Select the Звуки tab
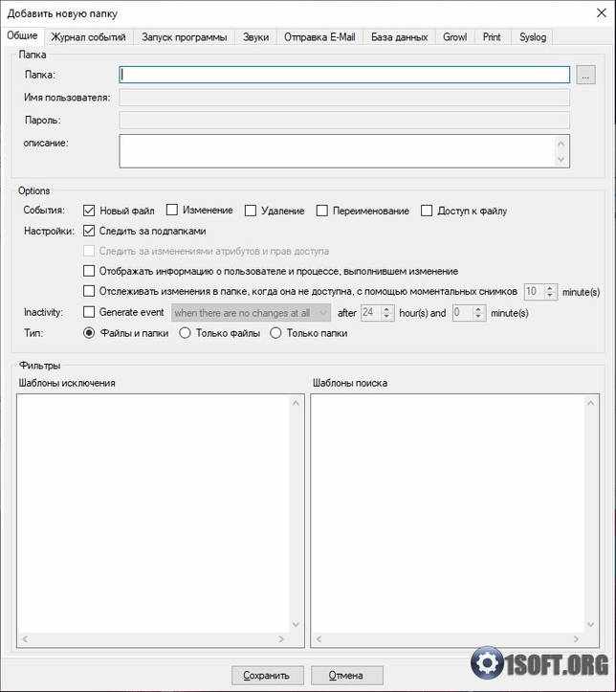This screenshot has width=616, height=692. (255, 37)
